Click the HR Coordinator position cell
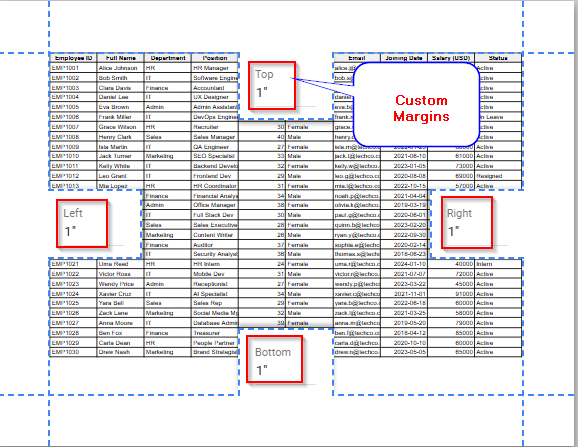578x447 pixels. [x=215, y=186]
